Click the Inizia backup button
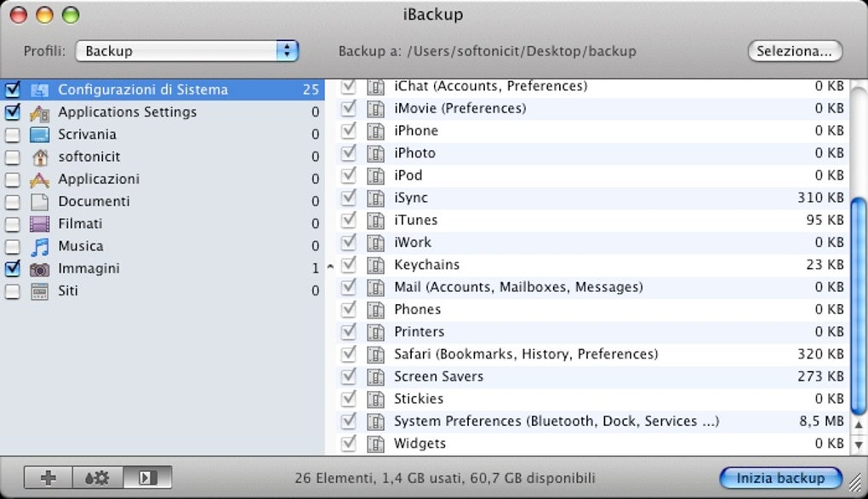This screenshot has width=868, height=499. click(780, 478)
